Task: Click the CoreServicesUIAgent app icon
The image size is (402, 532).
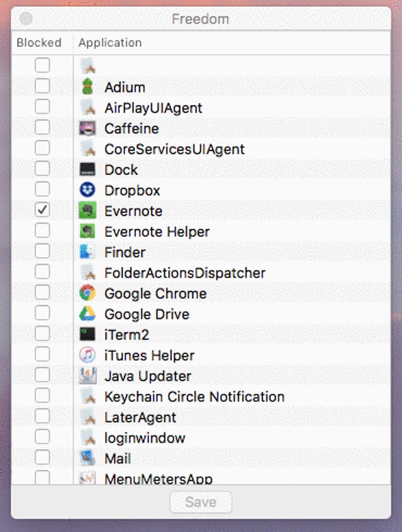Action: pyautogui.click(x=88, y=149)
